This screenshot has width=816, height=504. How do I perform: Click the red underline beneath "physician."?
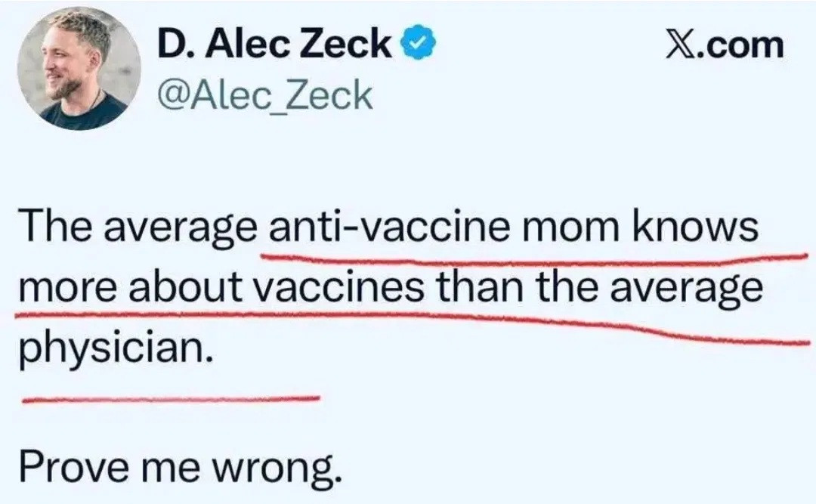click(x=170, y=398)
